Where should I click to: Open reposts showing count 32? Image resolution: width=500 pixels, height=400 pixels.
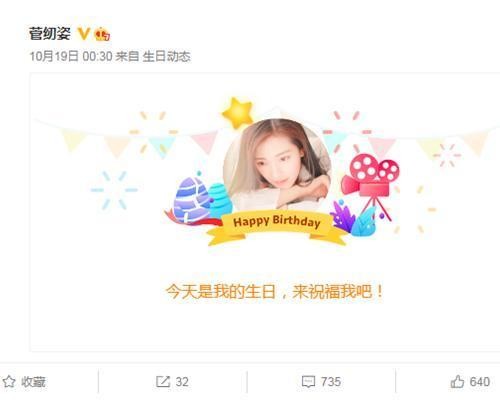[x=172, y=382]
